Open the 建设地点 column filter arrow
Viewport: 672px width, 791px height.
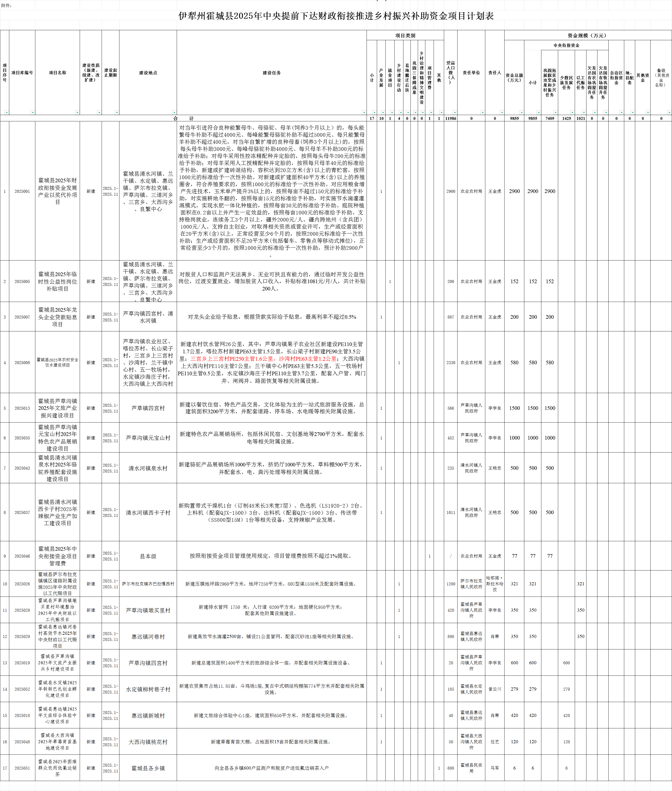click(x=174, y=112)
